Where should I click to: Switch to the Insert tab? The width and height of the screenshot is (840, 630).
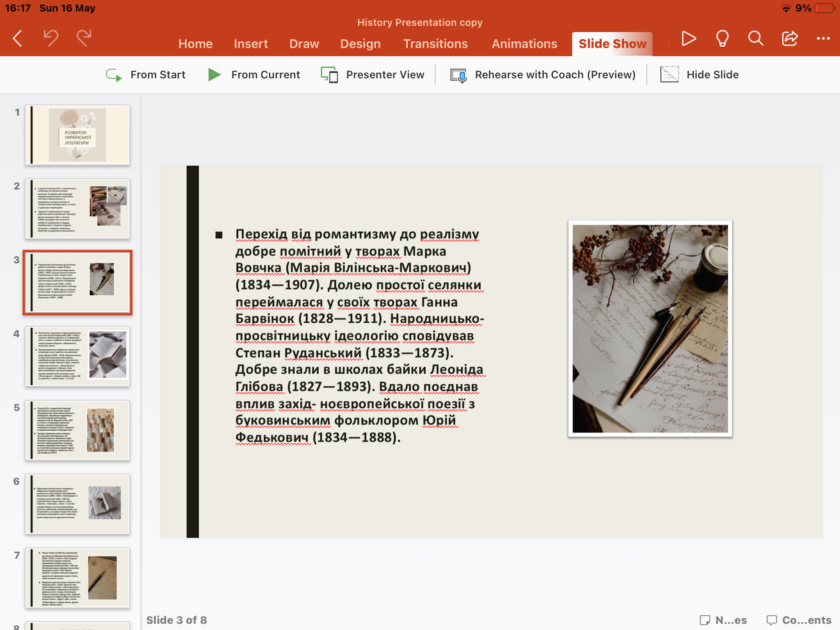point(251,44)
